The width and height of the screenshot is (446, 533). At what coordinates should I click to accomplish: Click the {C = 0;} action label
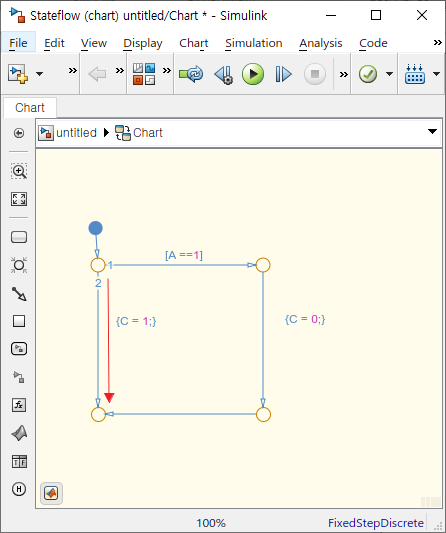pos(305,319)
